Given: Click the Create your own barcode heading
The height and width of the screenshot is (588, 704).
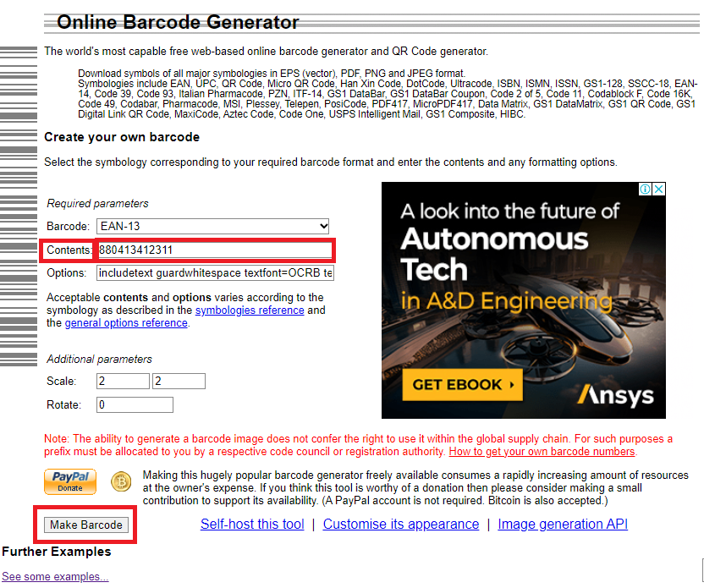Looking at the screenshot, I should click(122, 137).
